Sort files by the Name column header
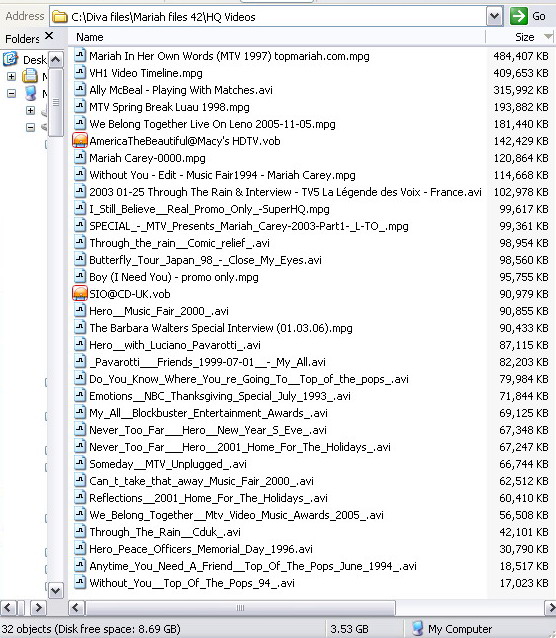The width and height of the screenshot is (556, 638). [x=277, y=37]
